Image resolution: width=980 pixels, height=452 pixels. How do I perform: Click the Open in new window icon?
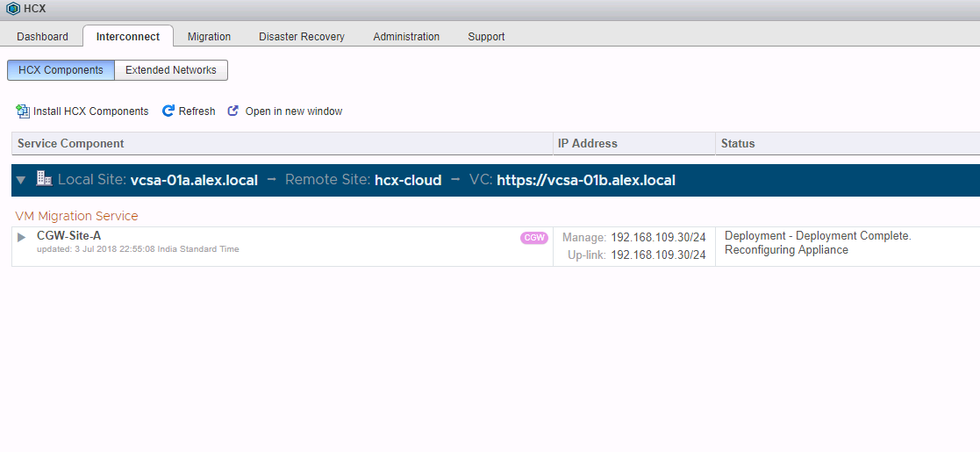233,111
